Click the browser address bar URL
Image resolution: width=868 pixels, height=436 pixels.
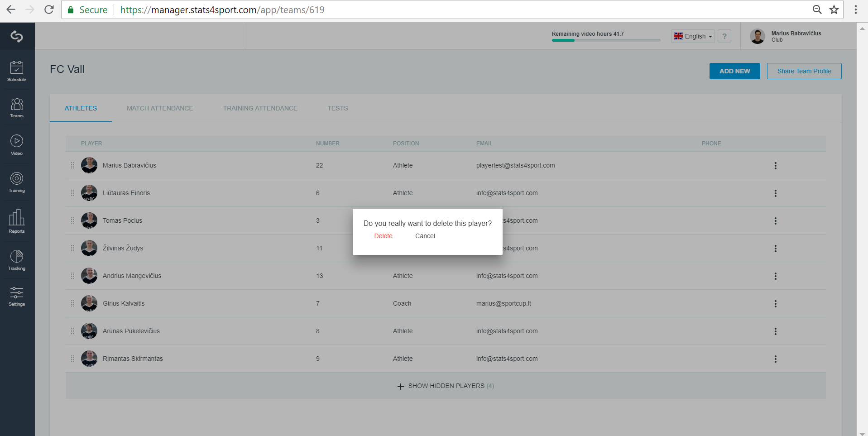point(222,10)
